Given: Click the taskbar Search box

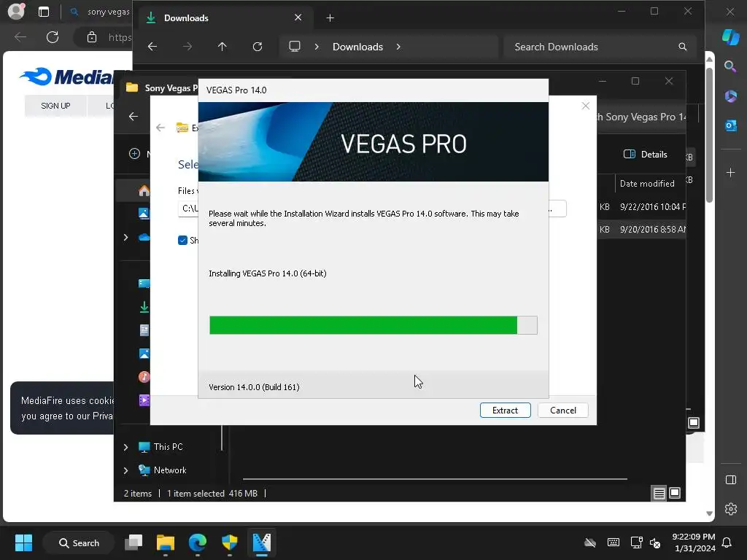Looking at the screenshot, I should click(79, 542).
